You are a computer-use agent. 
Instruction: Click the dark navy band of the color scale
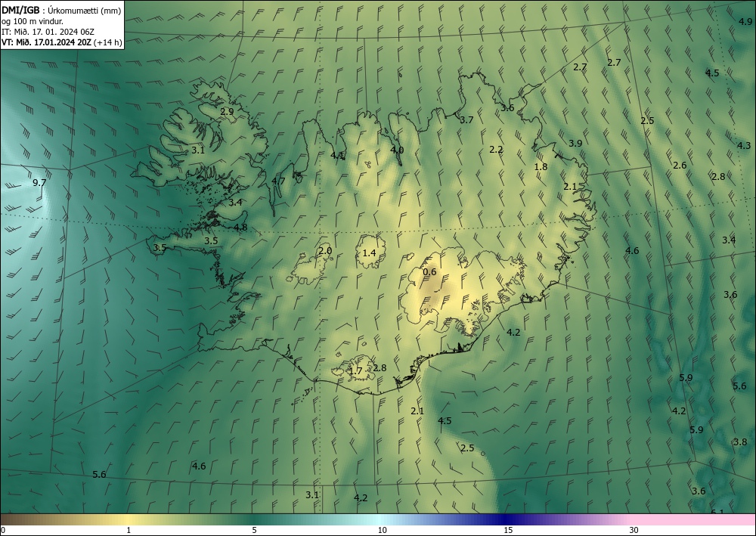pos(507,519)
